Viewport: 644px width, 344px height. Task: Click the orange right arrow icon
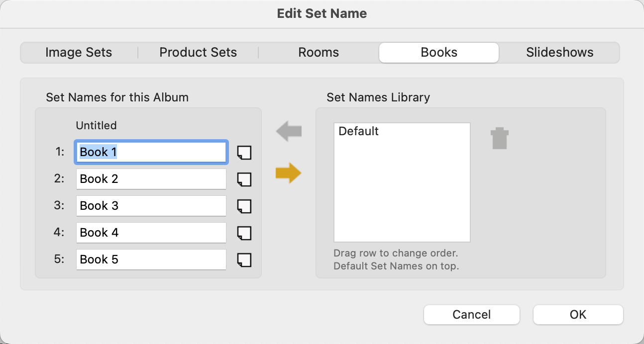click(x=289, y=173)
